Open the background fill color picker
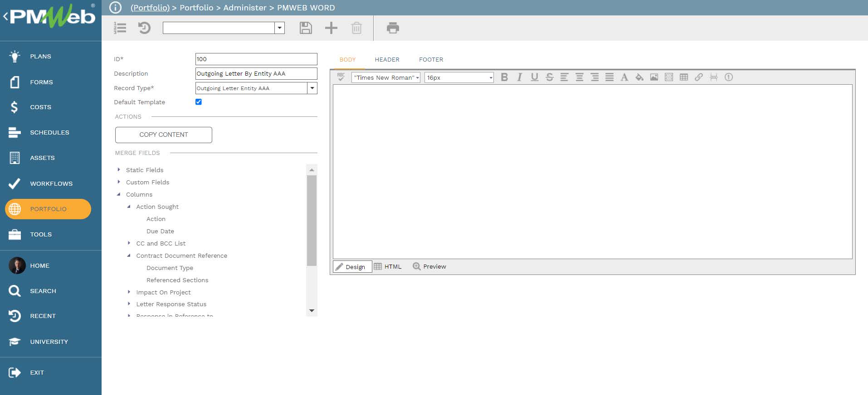 point(639,77)
